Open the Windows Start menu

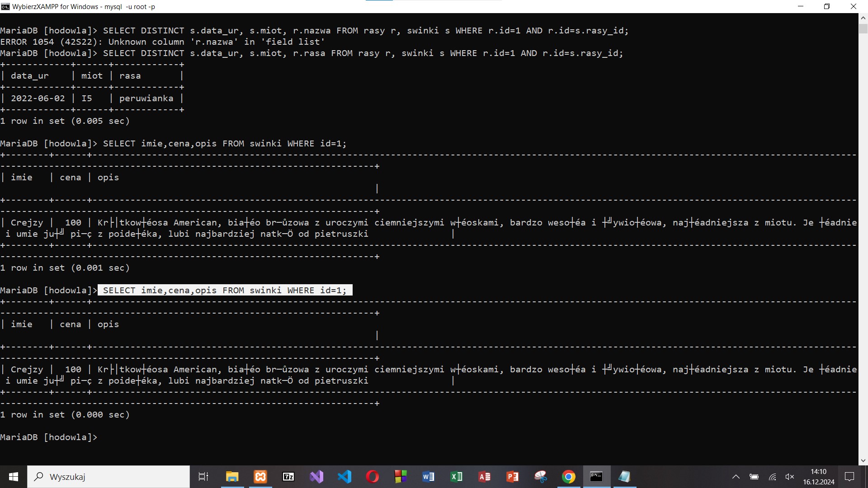click(x=14, y=477)
